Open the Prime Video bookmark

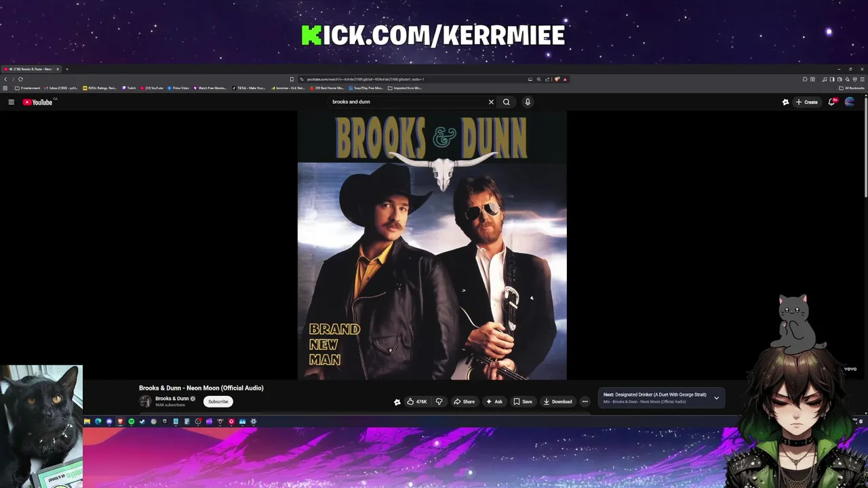point(178,88)
